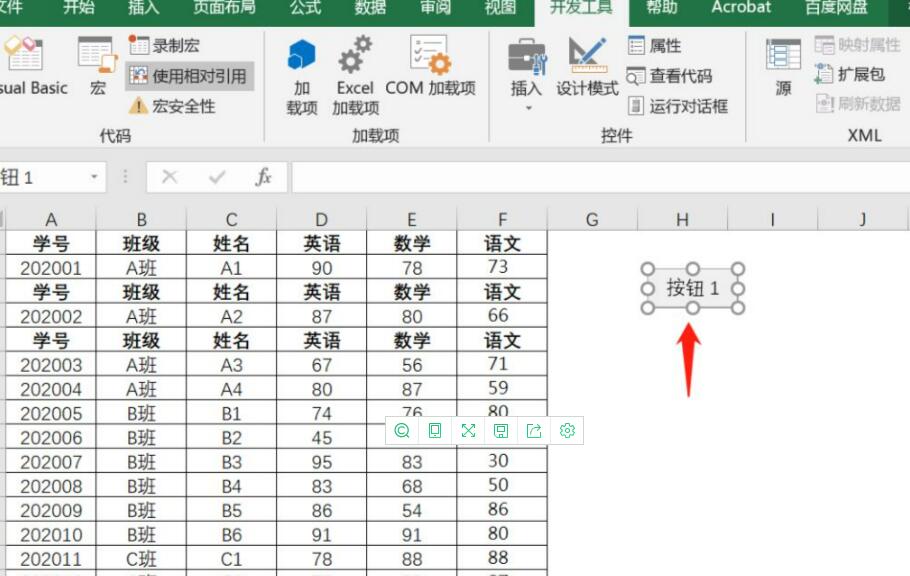The height and width of the screenshot is (576, 910).
Task: Open the 页面布局 ribbon tab
Action: pos(223,9)
